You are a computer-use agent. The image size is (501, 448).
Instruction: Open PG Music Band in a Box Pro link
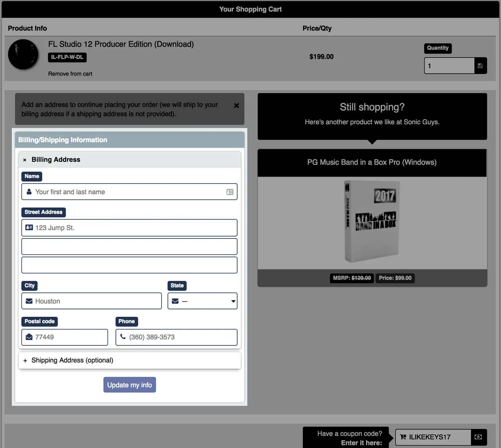[x=372, y=162]
